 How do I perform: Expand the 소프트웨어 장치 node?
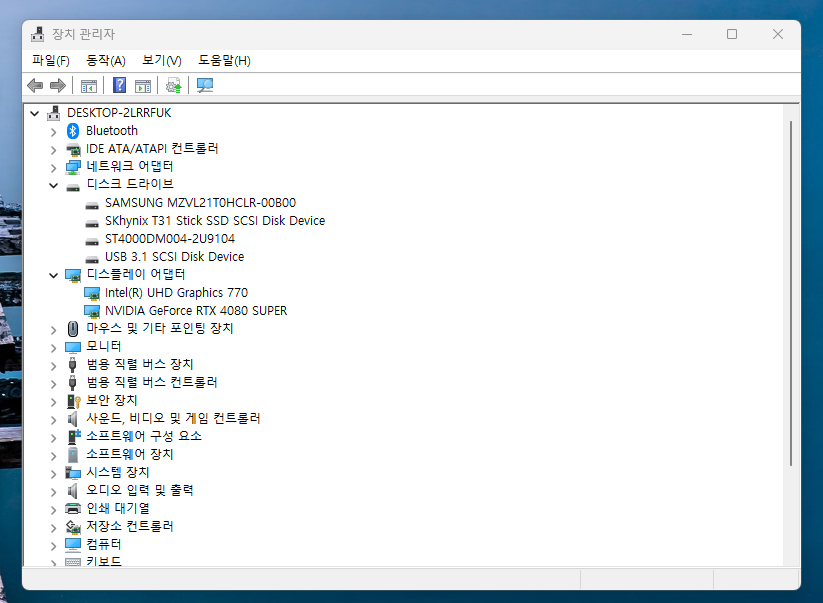54,456
